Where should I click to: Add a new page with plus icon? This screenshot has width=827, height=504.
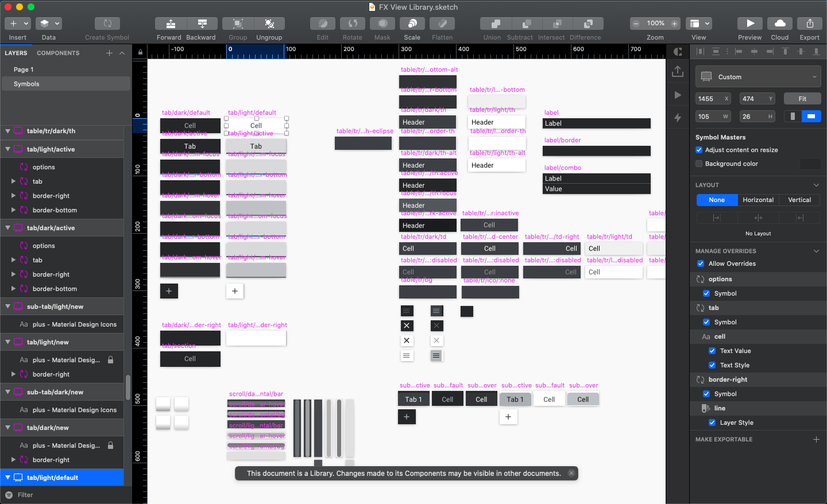point(109,53)
